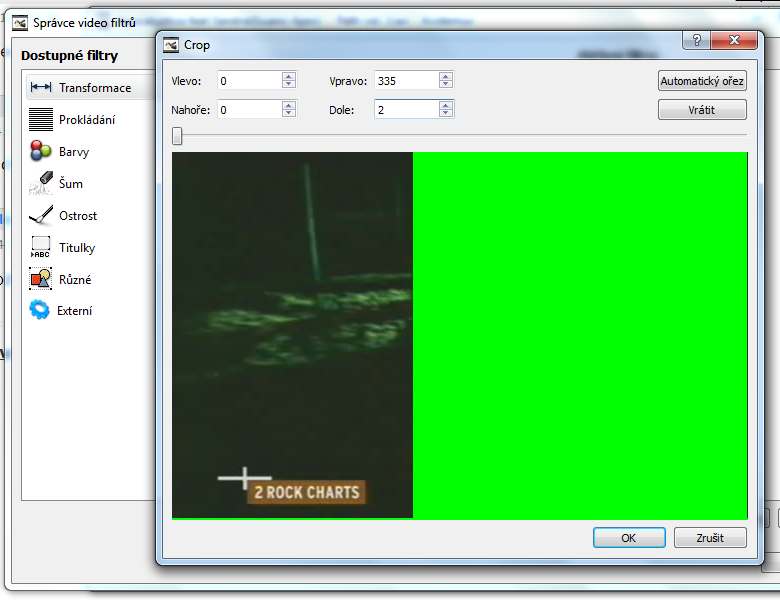Increase the Vpravo crop value
Viewport: 780px width, 605px height.
pos(446,76)
